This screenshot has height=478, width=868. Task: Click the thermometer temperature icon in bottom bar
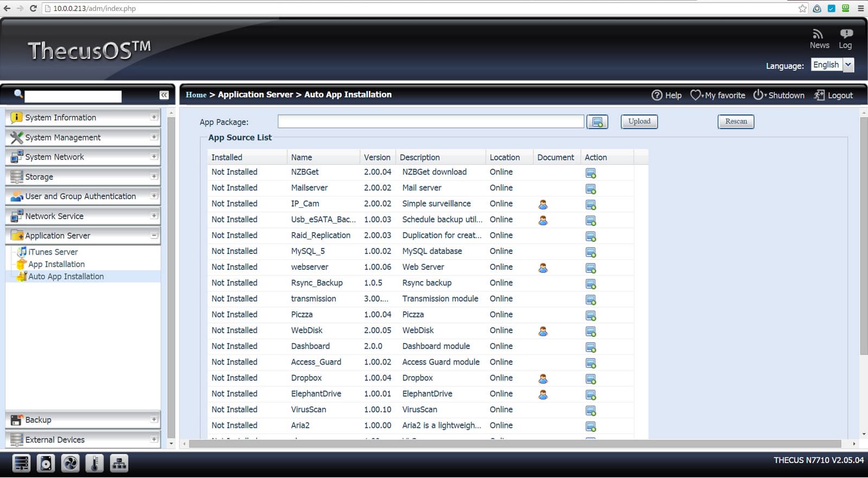(x=94, y=463)
